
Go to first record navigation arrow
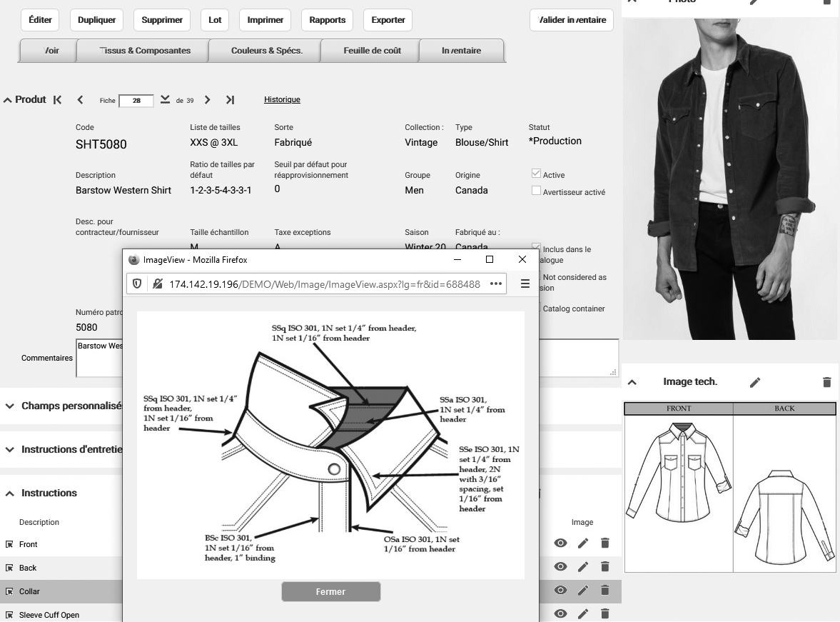point(58,100)
